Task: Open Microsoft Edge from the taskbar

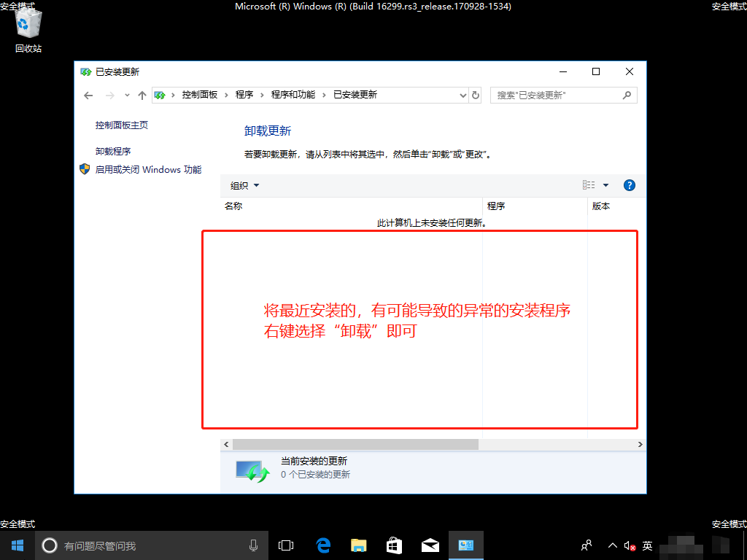Action: coord(323,545)
